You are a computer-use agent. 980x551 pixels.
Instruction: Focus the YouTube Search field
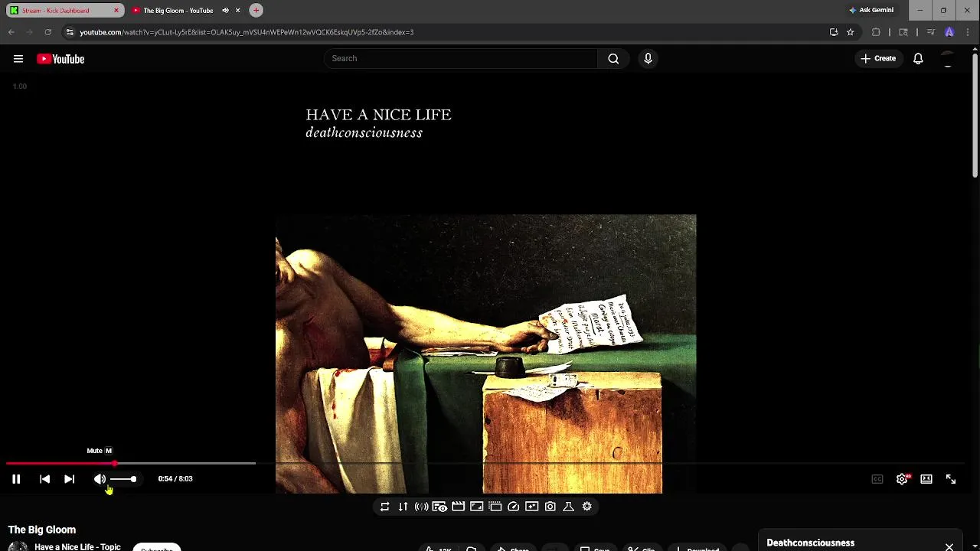pyautogui.click(x=461, y=59)
